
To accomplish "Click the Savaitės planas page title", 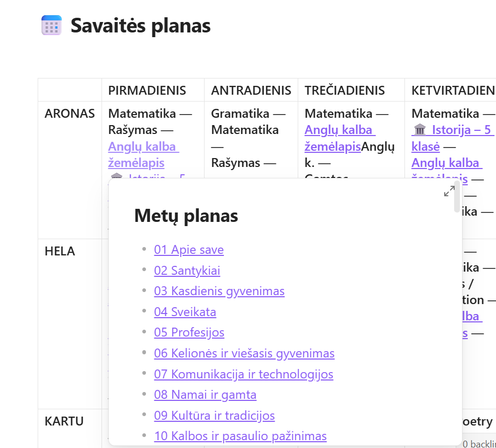I will [140, 26].
